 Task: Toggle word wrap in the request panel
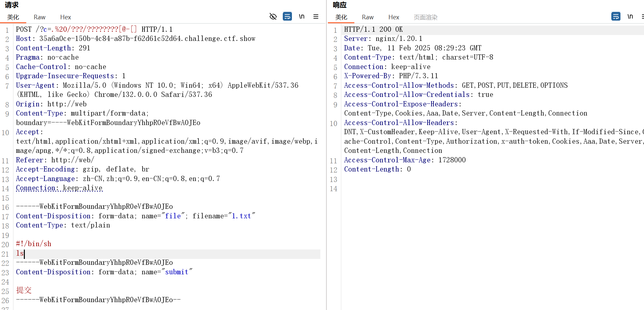click(x=287, y=16)
